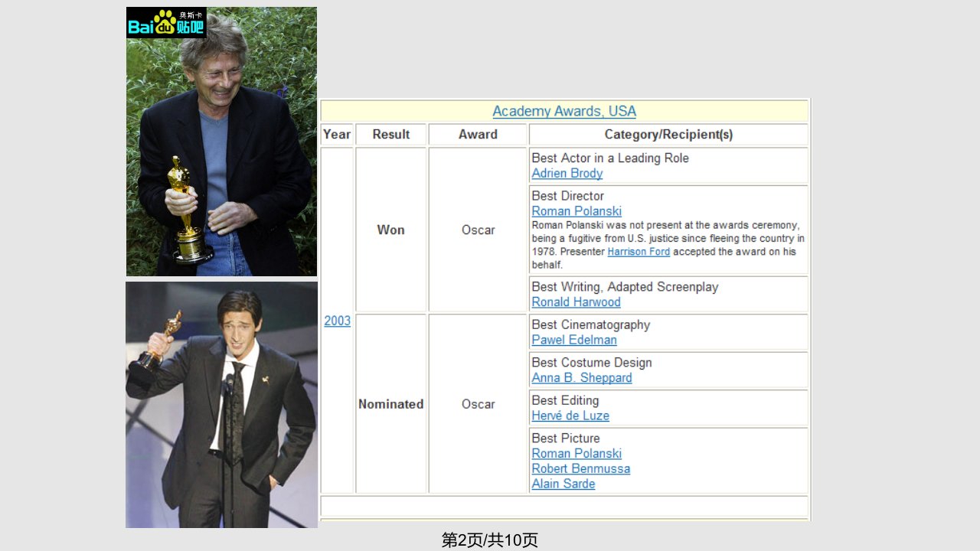The width and height of the screenshot is (980, 551).
Task: Click Best Writing, Adapted Screenplay text
Action: coord(625,286)
